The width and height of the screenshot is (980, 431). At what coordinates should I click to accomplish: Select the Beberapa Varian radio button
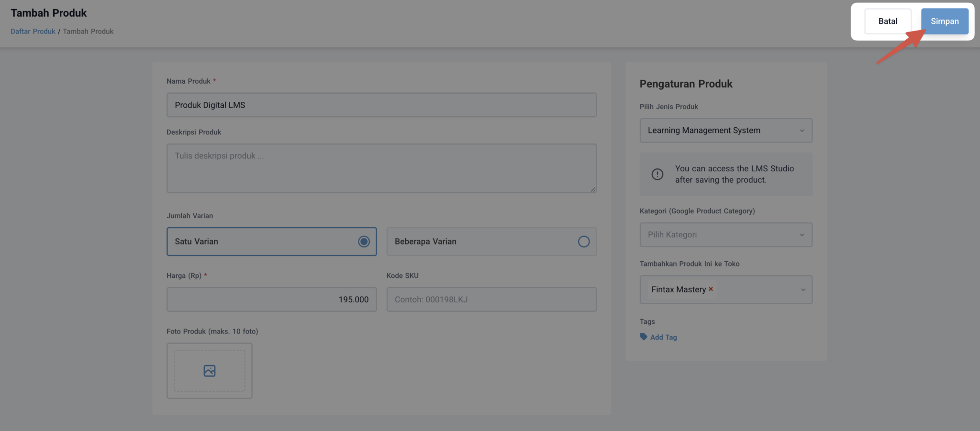[583, 242]
